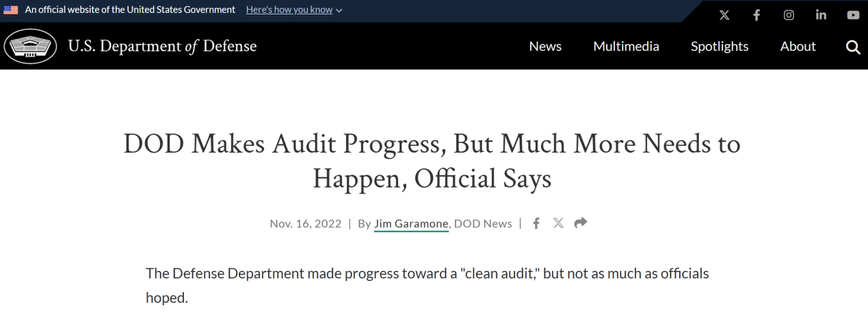Screen dimensions: 868x325
Task: Open the X social link in top bar
Action: click(725, 16)
